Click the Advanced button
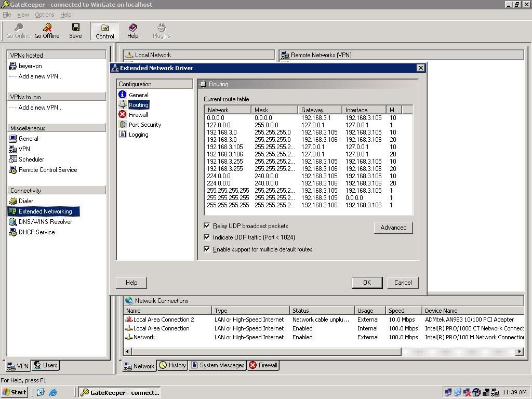This screenshot has width=532, height=399. [393, 228]
